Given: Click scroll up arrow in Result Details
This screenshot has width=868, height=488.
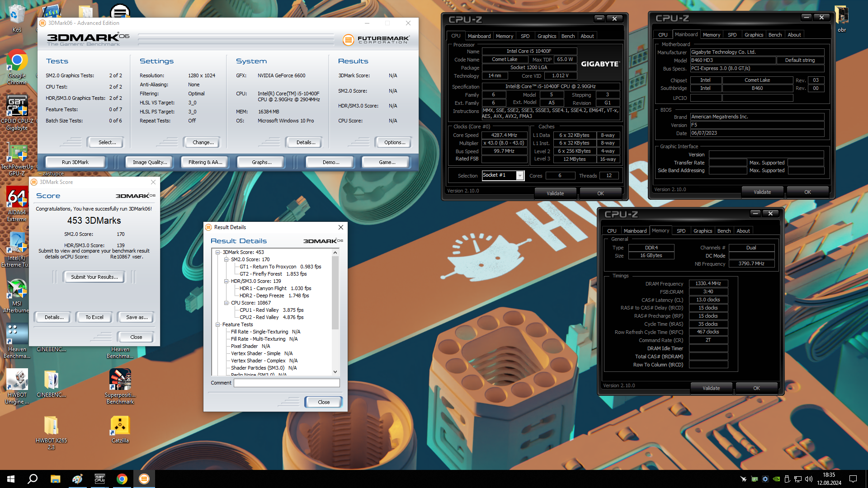Looking at the screenshot, I should tap(335, 253).
